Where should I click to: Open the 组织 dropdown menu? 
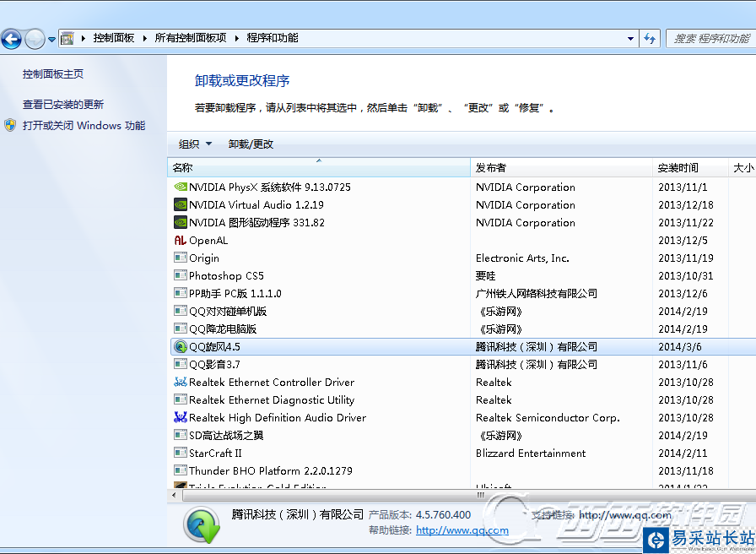(195, 144)
